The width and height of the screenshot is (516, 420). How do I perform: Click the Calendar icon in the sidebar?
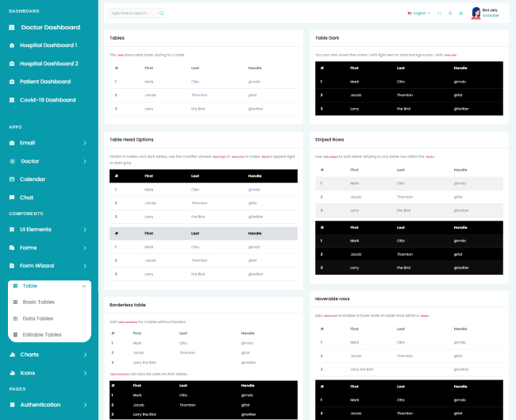[12, 179]
